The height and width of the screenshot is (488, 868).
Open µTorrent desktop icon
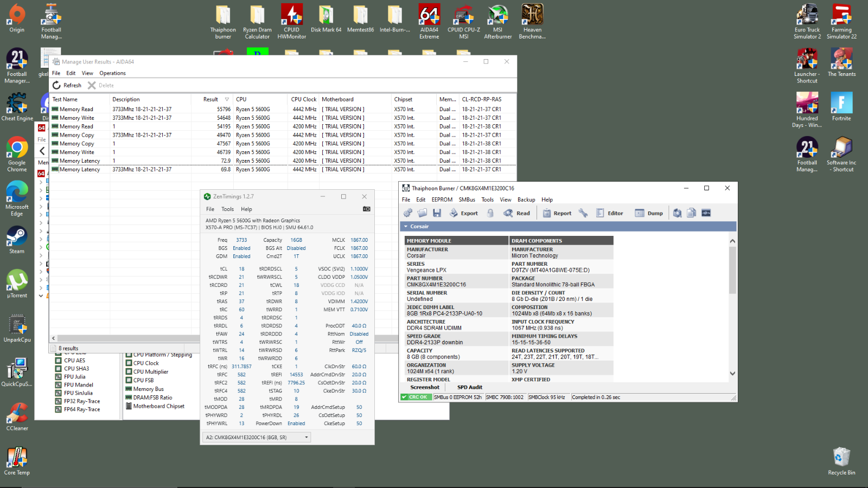(x=17, y=284)
